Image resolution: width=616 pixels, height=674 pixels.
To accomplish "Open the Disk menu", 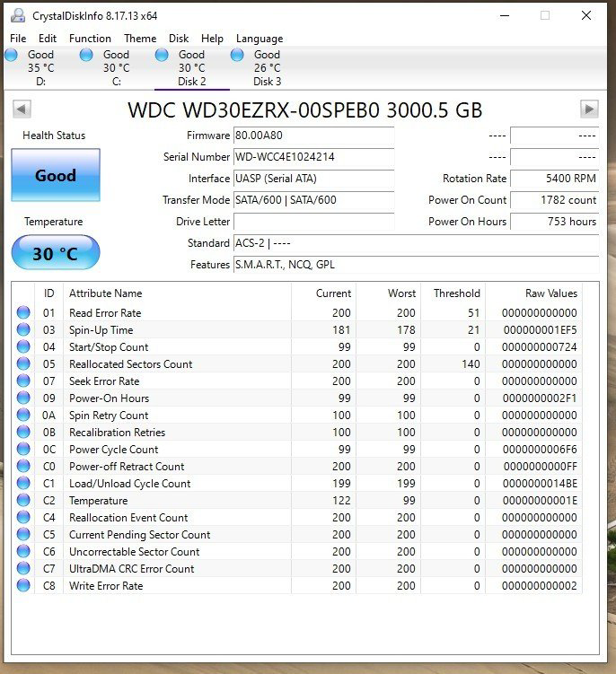I will (x=179, y=39).
